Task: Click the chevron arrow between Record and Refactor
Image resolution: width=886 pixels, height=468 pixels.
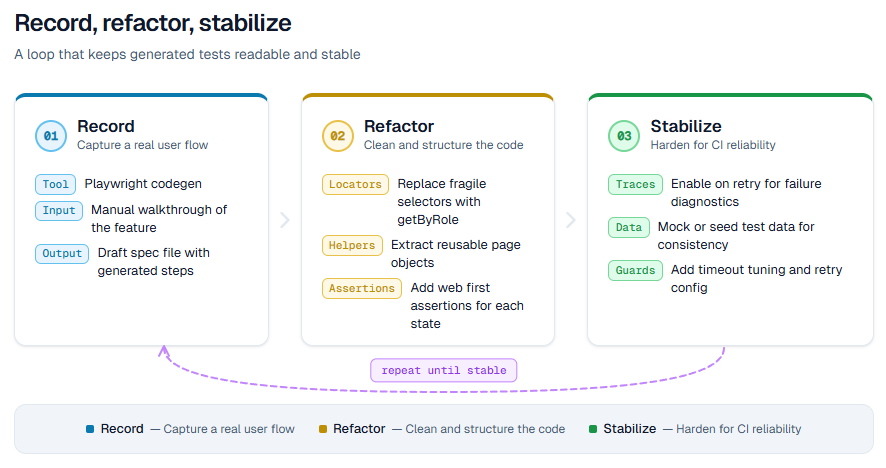Action: (285, 220)
